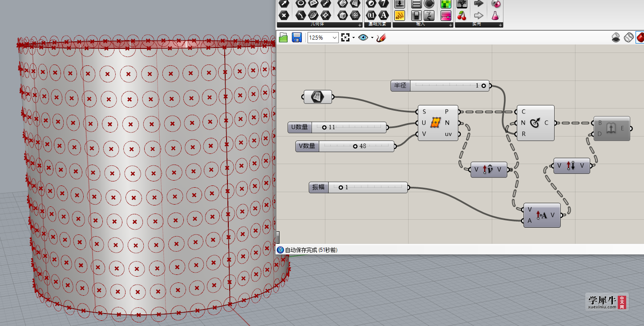The width and height of the screenshot is (644, 326).
Task: Select the disabled Extrude component
Action: coord(612,129)
